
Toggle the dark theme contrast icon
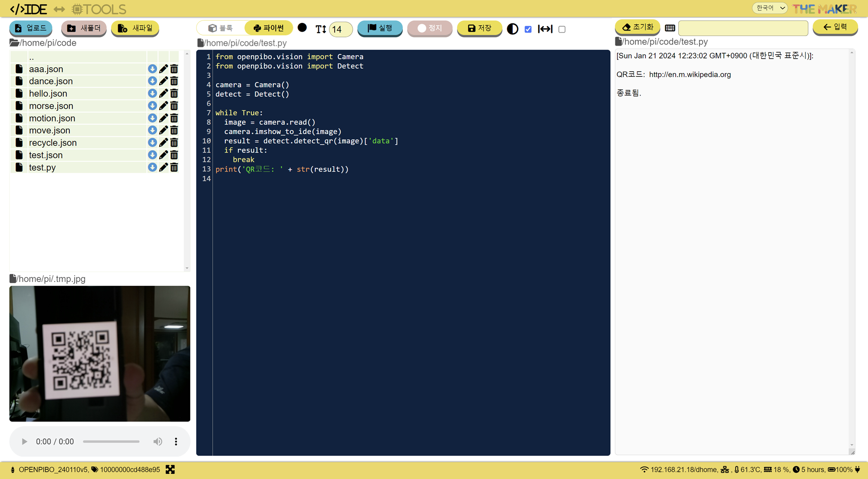513,29
